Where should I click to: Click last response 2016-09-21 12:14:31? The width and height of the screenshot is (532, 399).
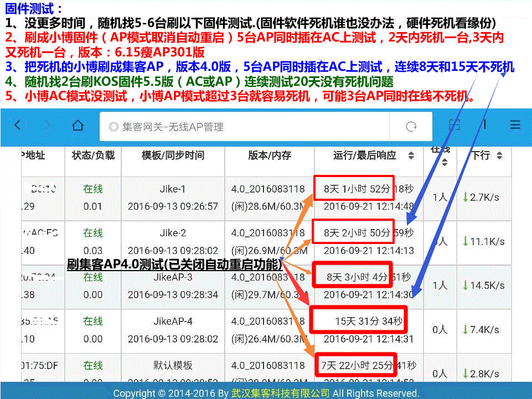coord(369,339)
